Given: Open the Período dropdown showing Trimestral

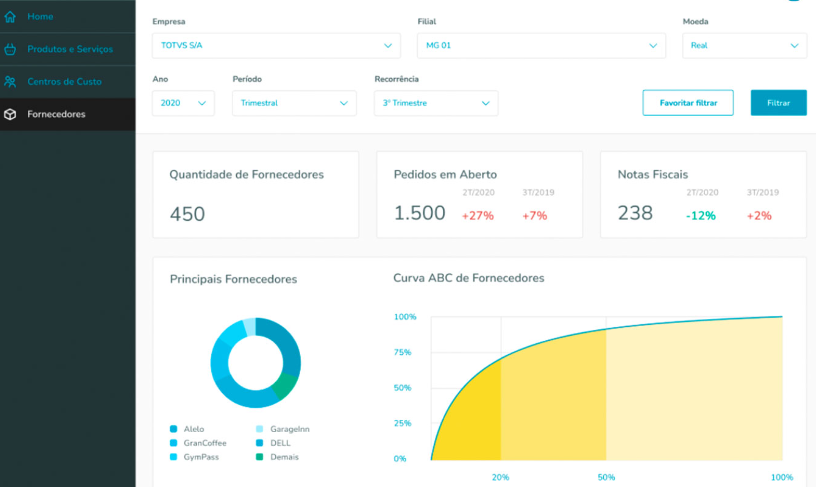Looking at the screenshot, I should (293, 103).
